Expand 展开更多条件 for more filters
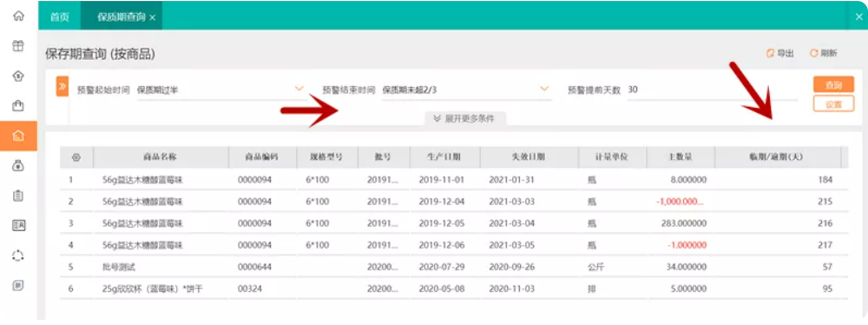 464,118
